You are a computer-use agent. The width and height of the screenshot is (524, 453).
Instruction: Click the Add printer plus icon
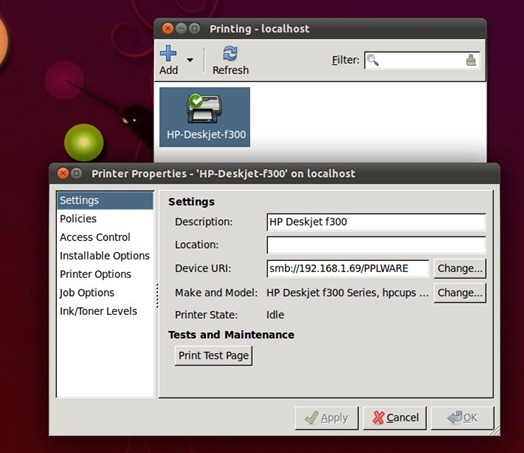pos(168,53)
